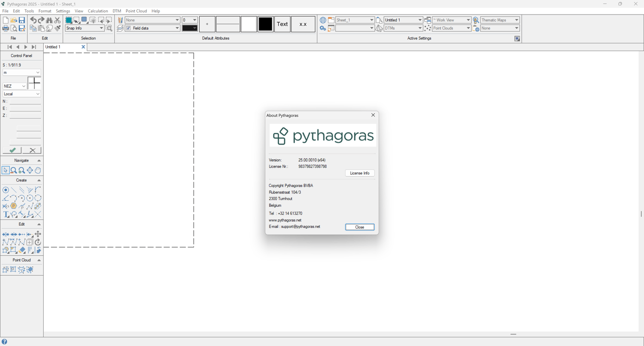Open the Tools menu
Image resolution: width=644 pixels, height=346 pixels.
coord(29,11)
